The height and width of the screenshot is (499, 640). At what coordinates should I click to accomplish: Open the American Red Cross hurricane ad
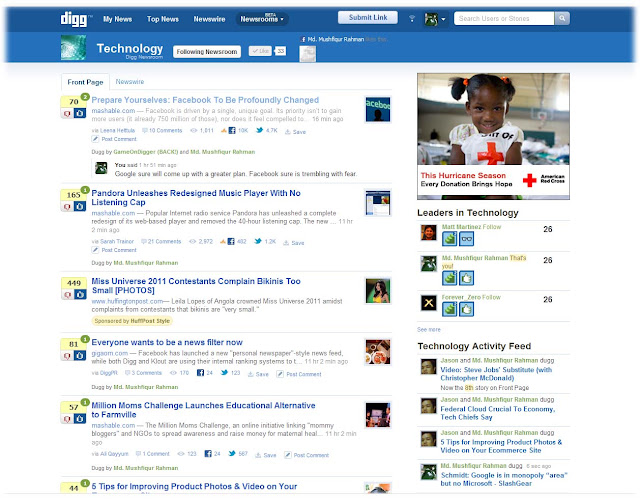point(493,136)
